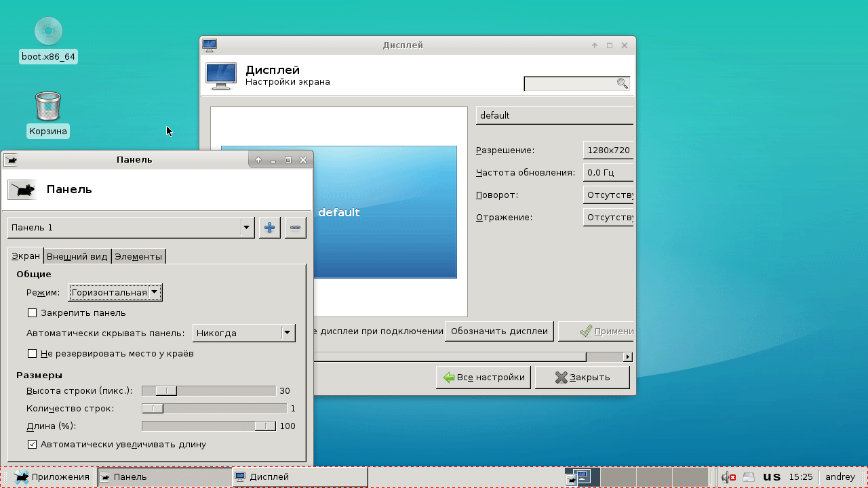Click the us keyboard layout indicator
This screenshot has height=488, width=868.
(772, 477)
